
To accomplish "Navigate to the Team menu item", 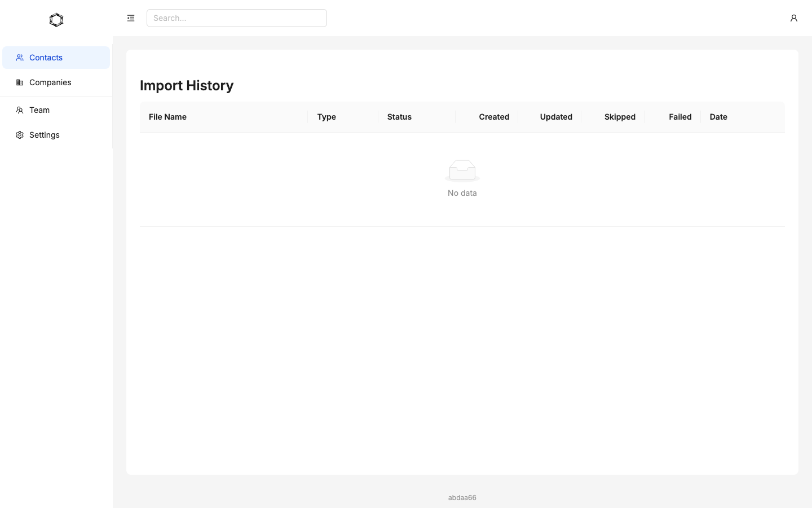I will pyautogui.click(x=56, y=110).
